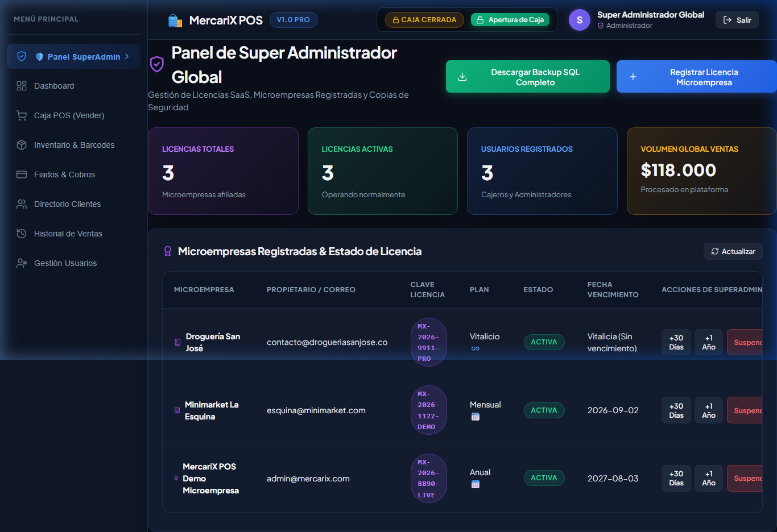Image resolution: width=777 pixels, height=532 pixels.
Task: Open Historial de Ventas
Action: pos(73,234)
